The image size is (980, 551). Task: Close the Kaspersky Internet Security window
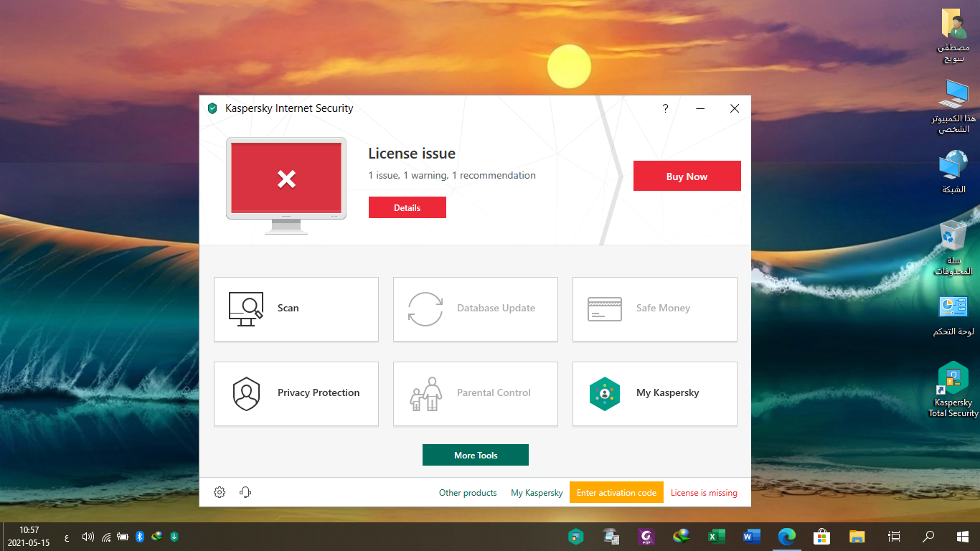pyautogui.click(x=735, y=108)
